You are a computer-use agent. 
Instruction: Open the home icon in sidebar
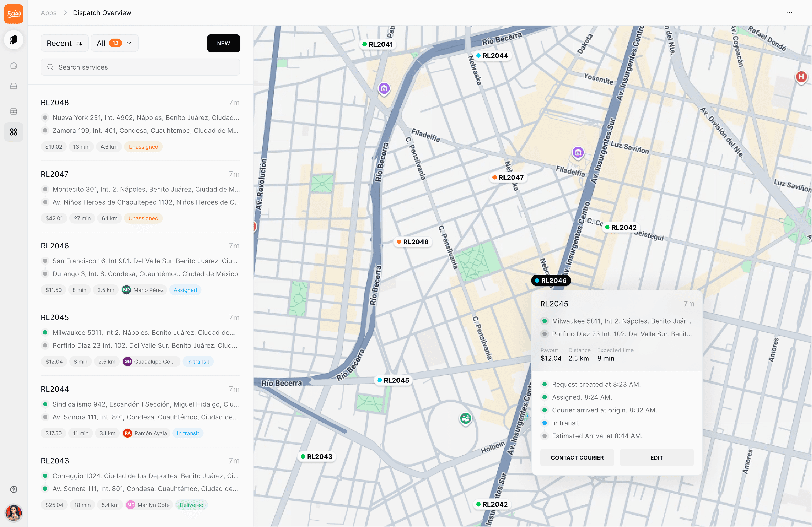click(x=14, y=66)
